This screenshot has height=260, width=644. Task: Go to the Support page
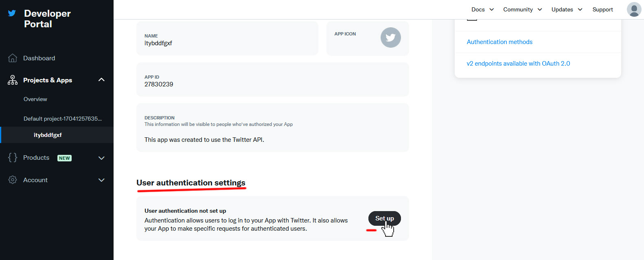click(602, 9)
